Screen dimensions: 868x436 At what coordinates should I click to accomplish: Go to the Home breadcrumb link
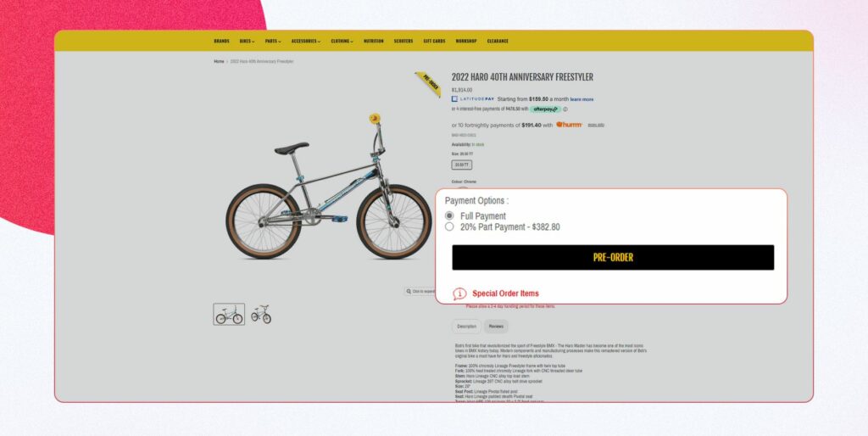pyautogui.click(x=220, y=61)
